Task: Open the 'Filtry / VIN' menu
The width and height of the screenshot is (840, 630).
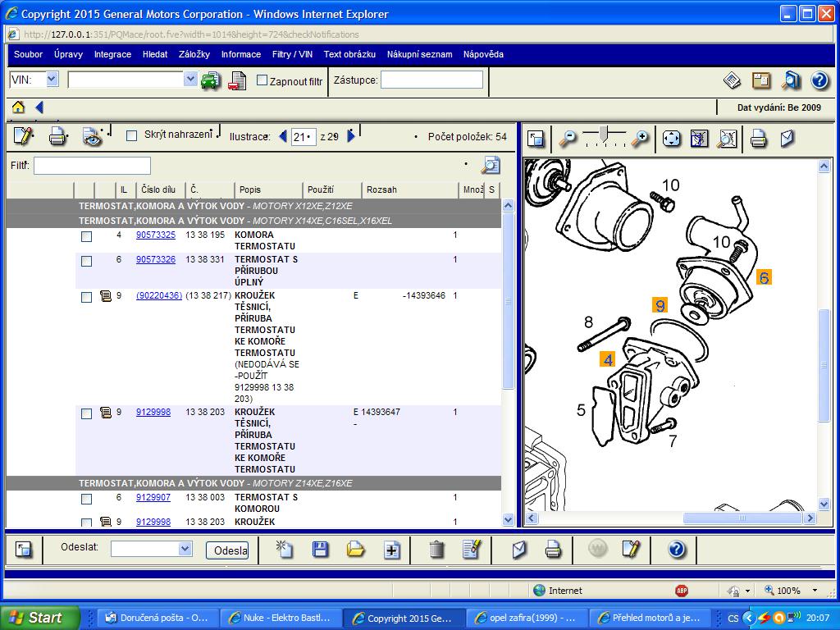Action: point(292,54)
